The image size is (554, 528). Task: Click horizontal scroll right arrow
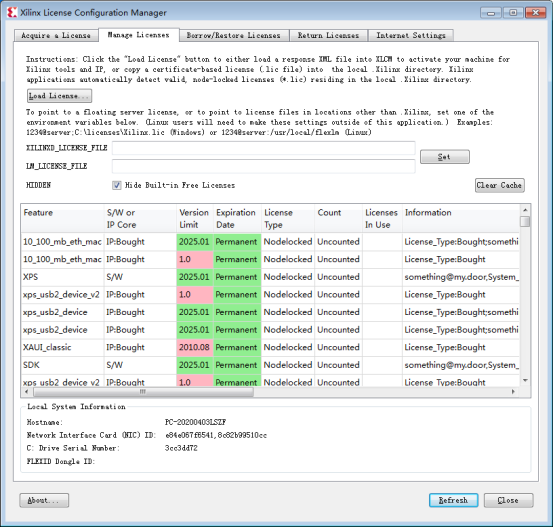pyautogui.click(x=513, y=392)
